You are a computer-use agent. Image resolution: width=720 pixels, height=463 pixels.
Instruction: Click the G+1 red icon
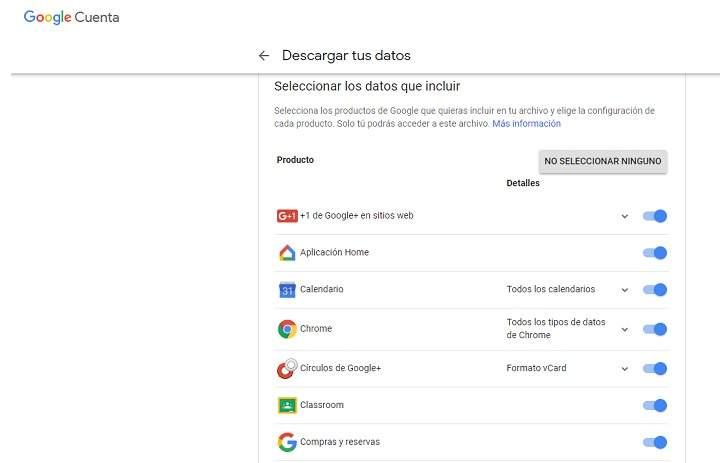click(287, 215)
